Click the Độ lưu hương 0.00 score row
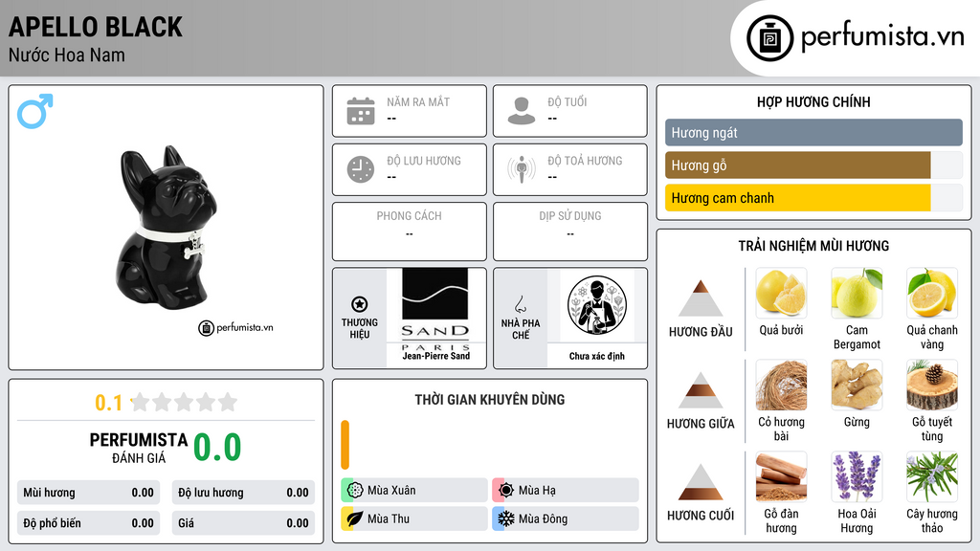 point(243,493)
